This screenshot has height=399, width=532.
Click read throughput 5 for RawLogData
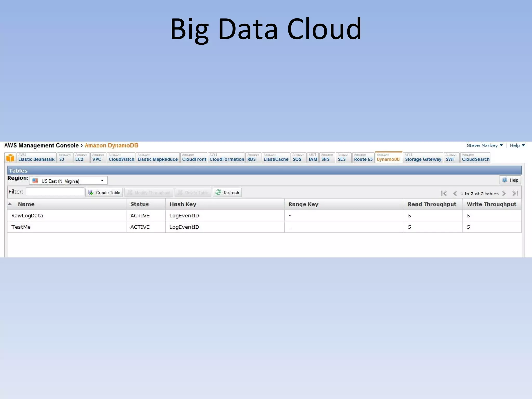pyautogui.click(x=410, y=216)
